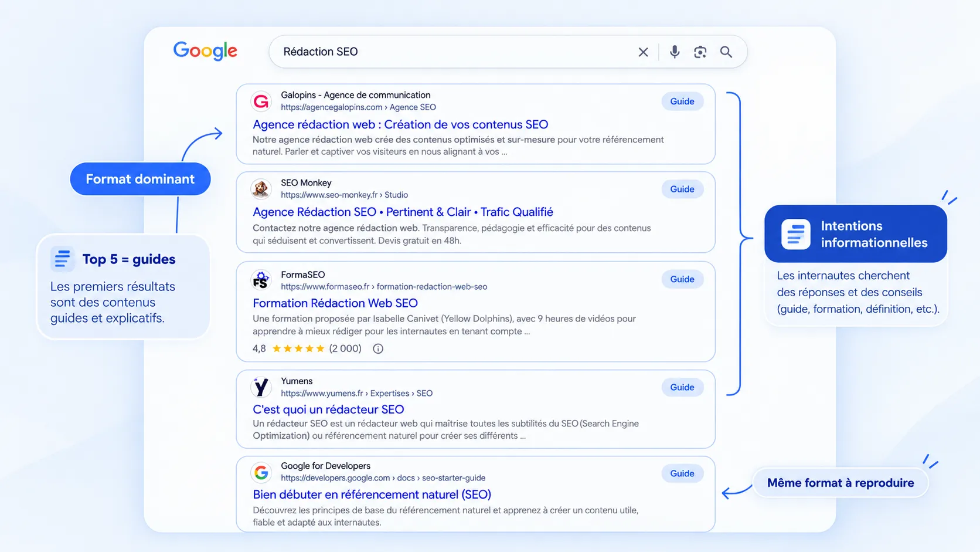
Task: Click the Même format à reproduire label
Action: [x=841, y=483]
